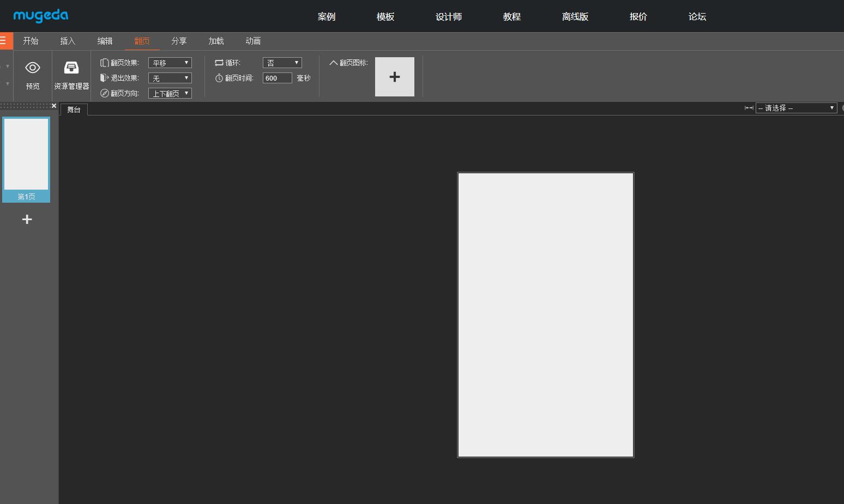Click the loop (循环) arrows icon
The image size is (844, 504).
tap(219, 63)
